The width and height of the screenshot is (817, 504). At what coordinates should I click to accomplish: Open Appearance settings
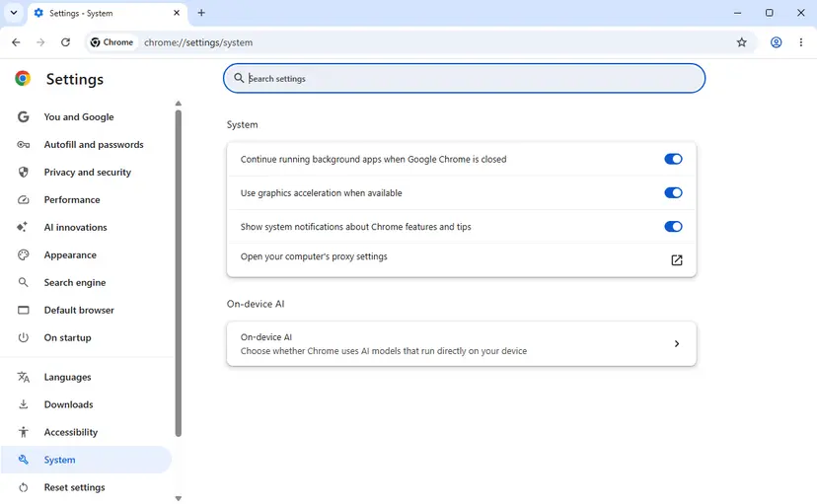click(86, 255)
